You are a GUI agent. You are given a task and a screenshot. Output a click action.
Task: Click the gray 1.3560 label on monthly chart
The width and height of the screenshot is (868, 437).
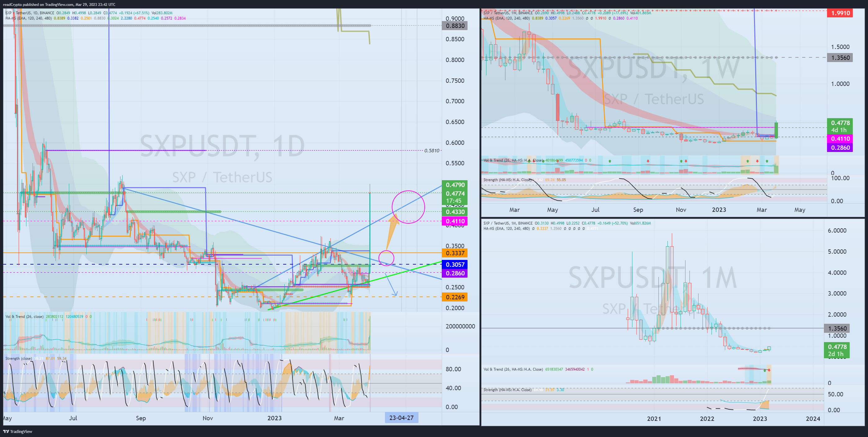pyautogui.click(x=837, y=328)
